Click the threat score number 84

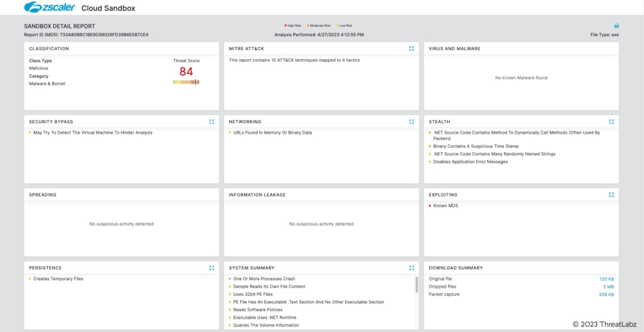[x=186, y=72]
